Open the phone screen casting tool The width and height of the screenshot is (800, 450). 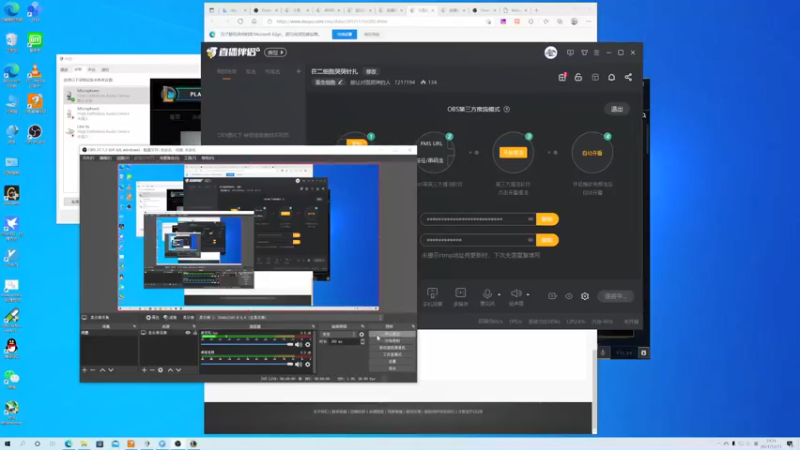click(432, 296)
